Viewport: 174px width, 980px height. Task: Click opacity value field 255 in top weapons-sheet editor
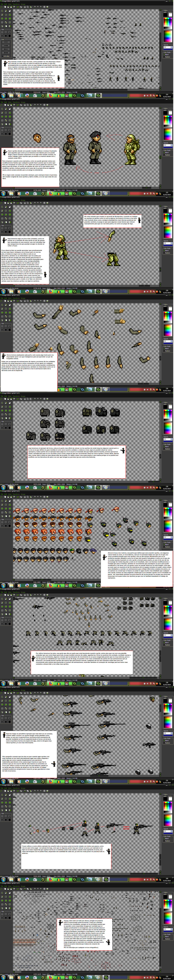(167, 47)
